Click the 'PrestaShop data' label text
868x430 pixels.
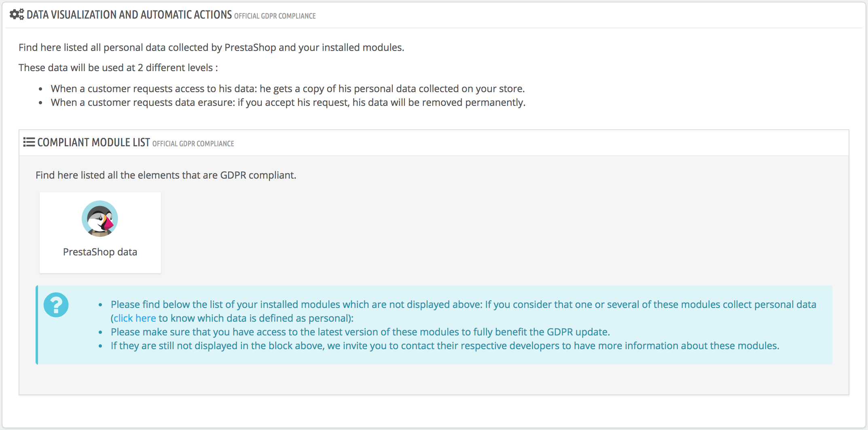[100, 252]
